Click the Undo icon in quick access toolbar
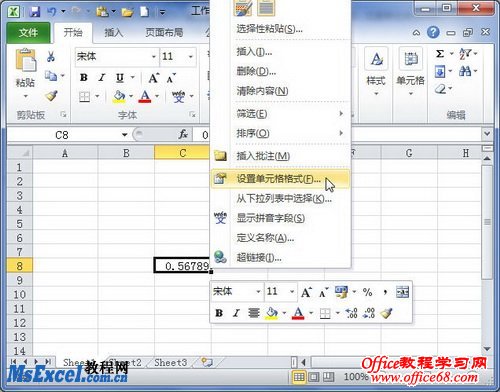 pos(52,12)
